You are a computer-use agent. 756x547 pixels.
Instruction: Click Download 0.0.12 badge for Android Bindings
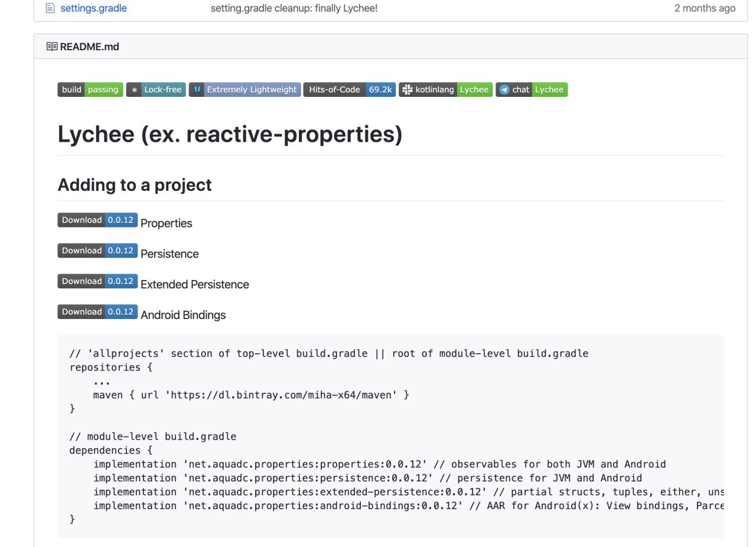click(x=97, y=312)
